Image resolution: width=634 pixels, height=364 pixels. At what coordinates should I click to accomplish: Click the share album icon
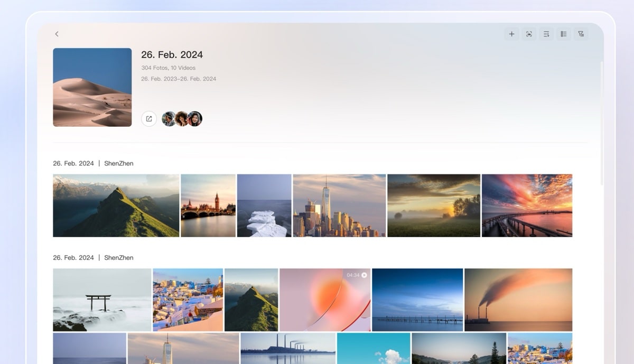(149, 119)
